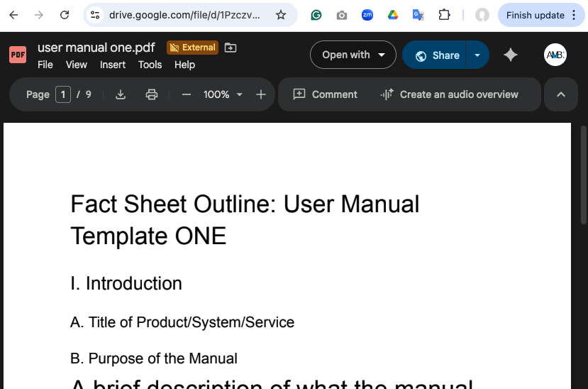
Task: Click the print icon
Action: coord(151,94)
